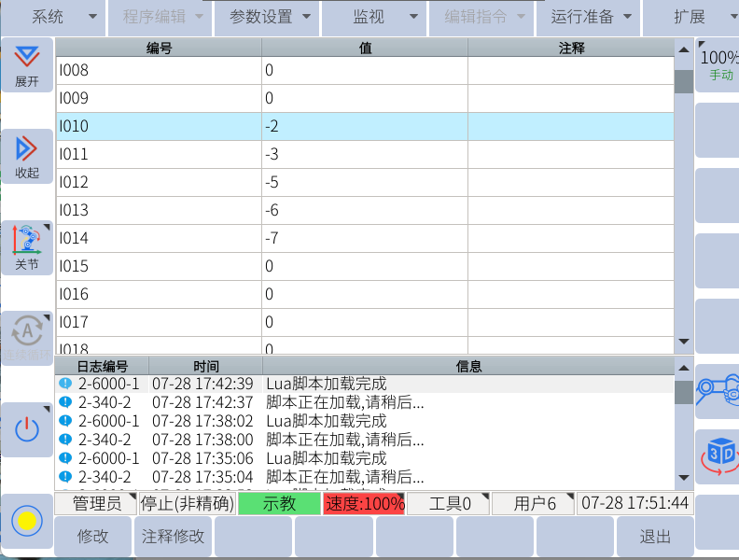Open the 监视 monitor menu
This screenshot has width=739, height=560.
373,17
